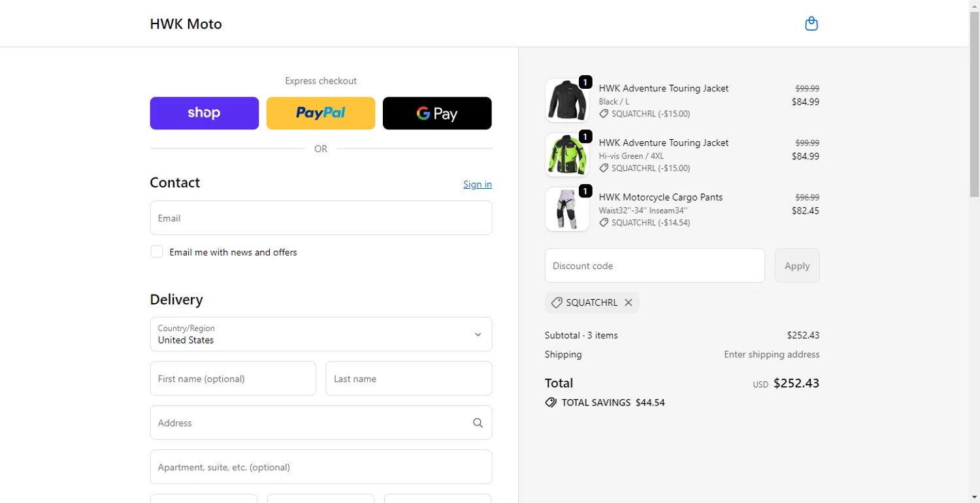The image size is (980, 503).
Task: Click the 'Contact' section heading
Action: coord(175,183)
